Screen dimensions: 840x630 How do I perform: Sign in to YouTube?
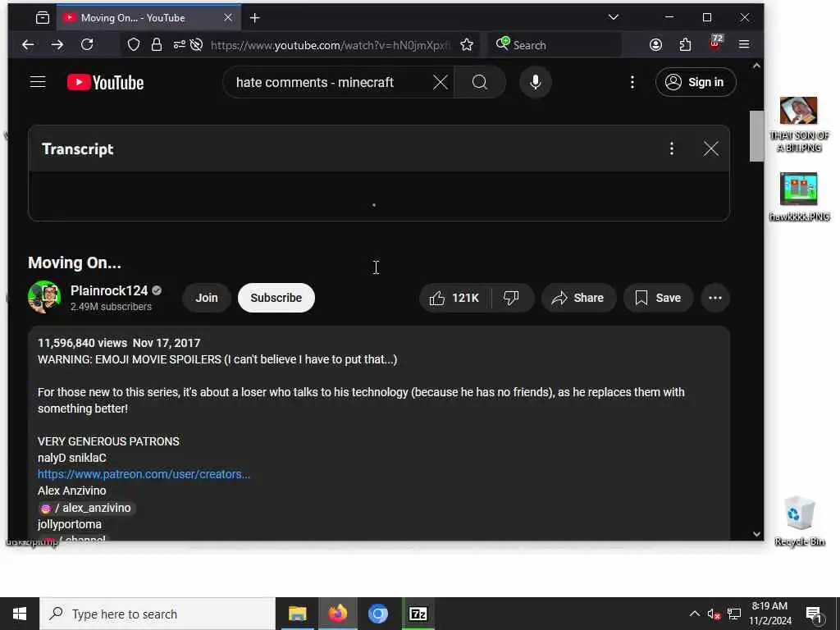(x=695, y=82)
